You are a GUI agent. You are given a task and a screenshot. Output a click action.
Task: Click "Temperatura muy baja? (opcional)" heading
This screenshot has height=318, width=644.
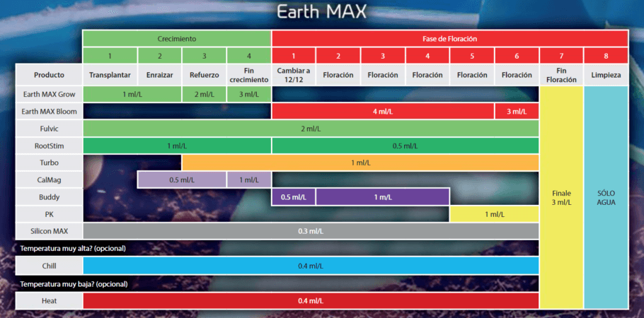coord(74,283)
